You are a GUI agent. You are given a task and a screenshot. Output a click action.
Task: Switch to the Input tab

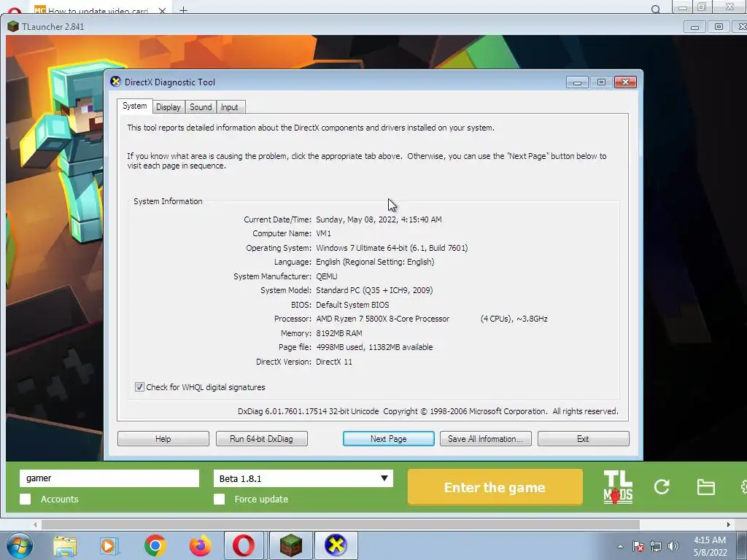click(x=229, y=107)
